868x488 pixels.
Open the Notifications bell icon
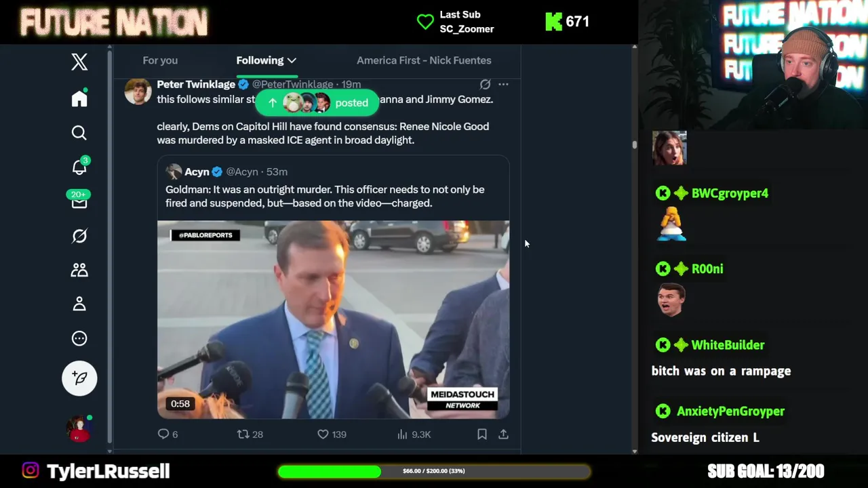79,167
